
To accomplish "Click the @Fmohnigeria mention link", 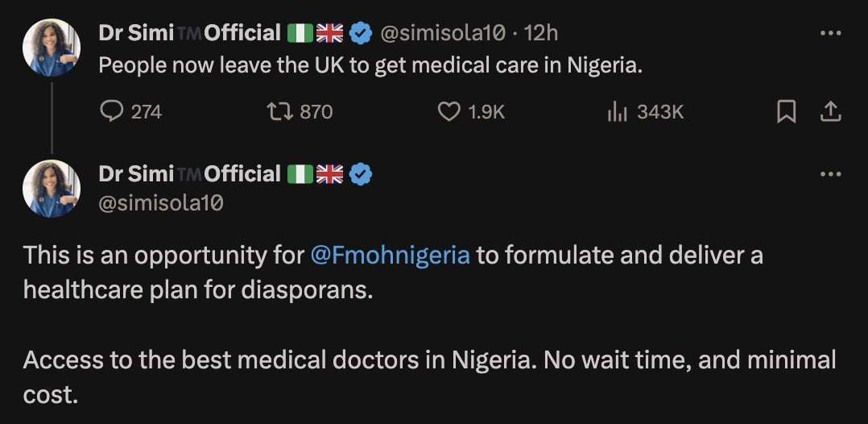I will click(390, 256).
